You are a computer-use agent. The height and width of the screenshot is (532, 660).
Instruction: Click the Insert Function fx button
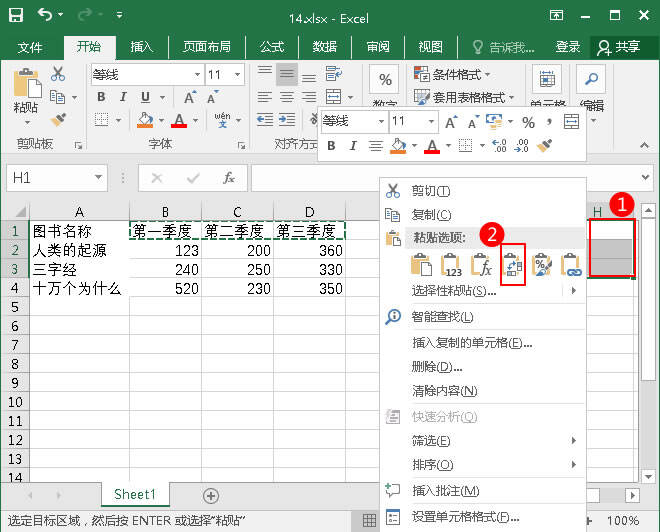coord(229,178)
